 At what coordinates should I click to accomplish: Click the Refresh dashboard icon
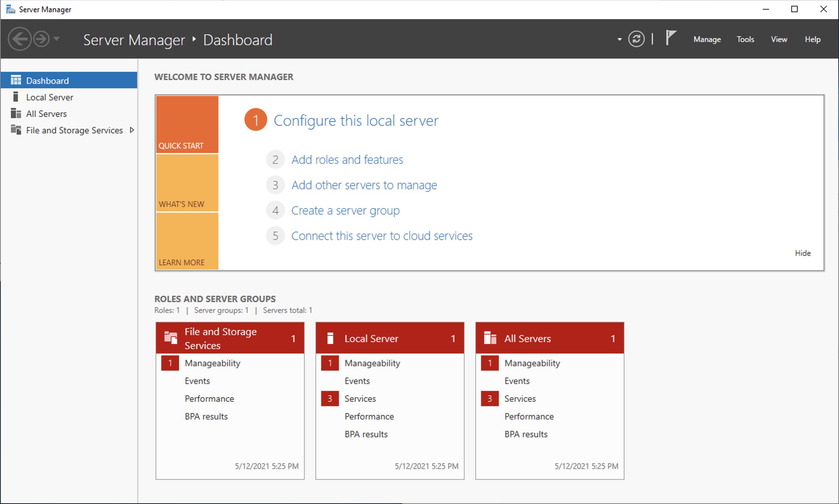636,39
